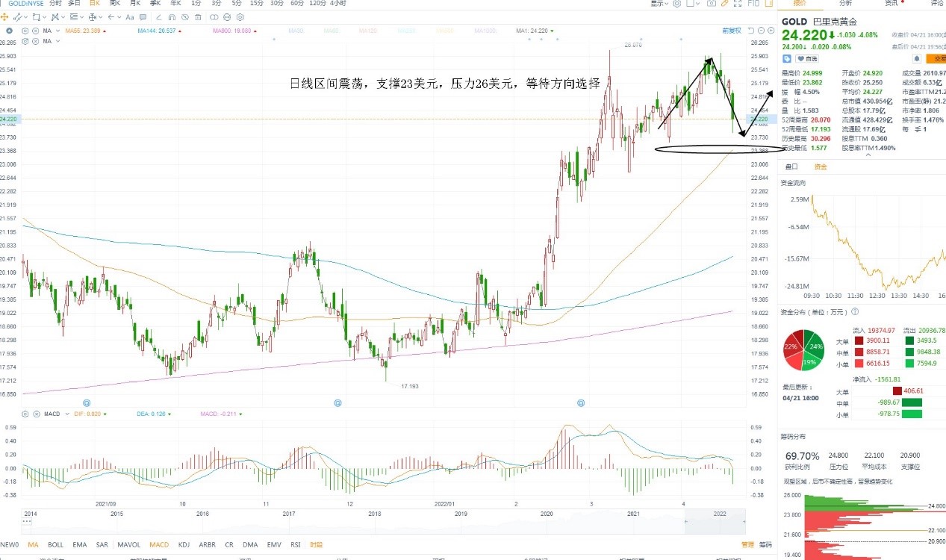Select the 60分 timeframe

click(x=296, y=4)
